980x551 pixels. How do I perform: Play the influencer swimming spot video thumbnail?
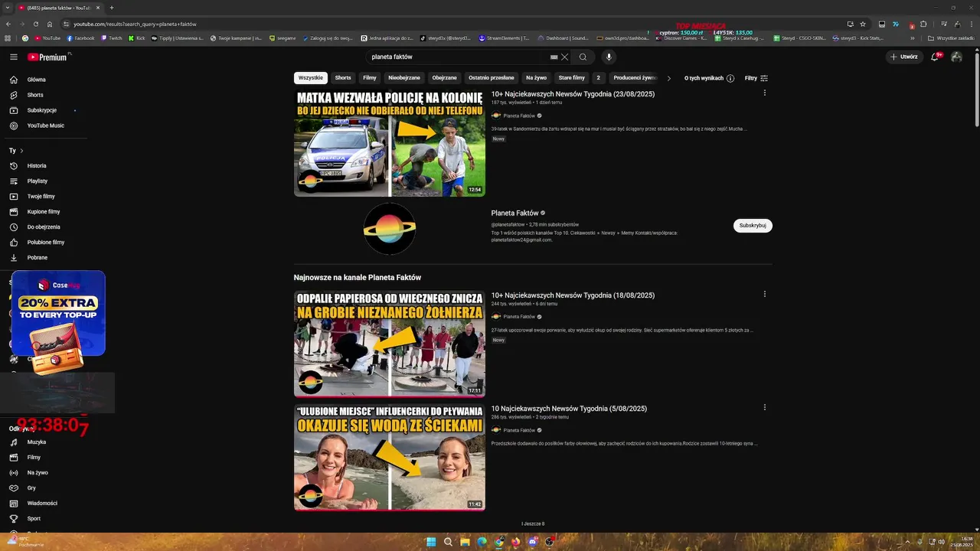coord(390,457)
